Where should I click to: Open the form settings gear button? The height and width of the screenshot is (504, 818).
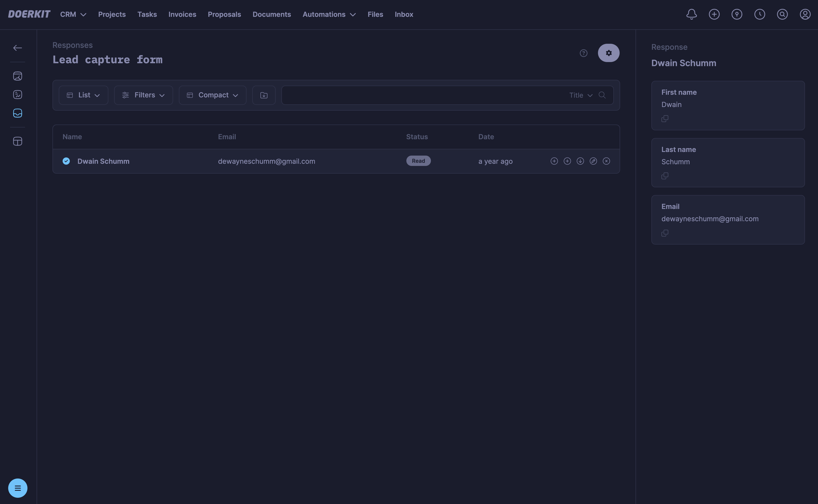click(x=609, y=53)
